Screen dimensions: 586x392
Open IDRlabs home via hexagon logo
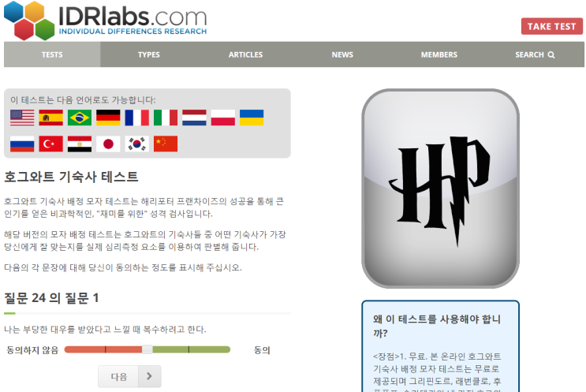coord(29,21)
